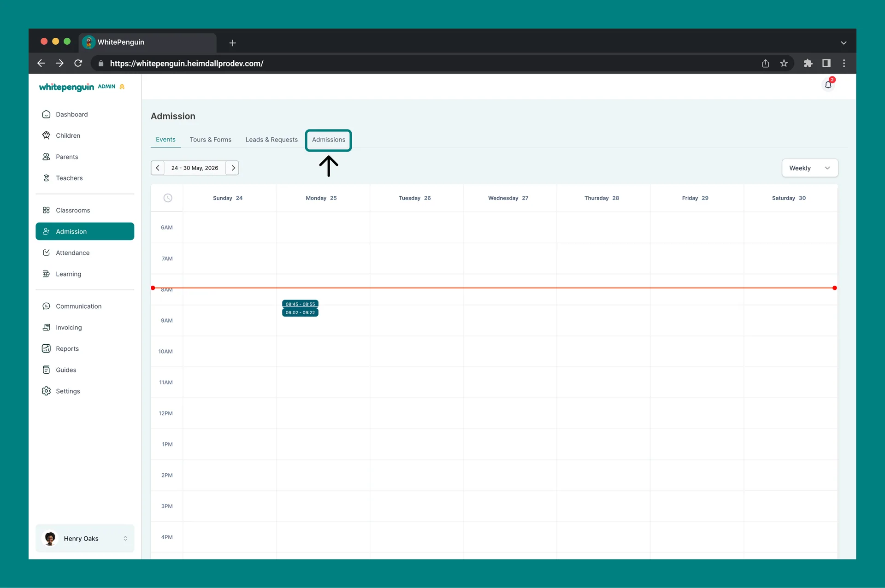
Task: Open the 08:45 - 08:55 event
Action: tap(300, 304)
